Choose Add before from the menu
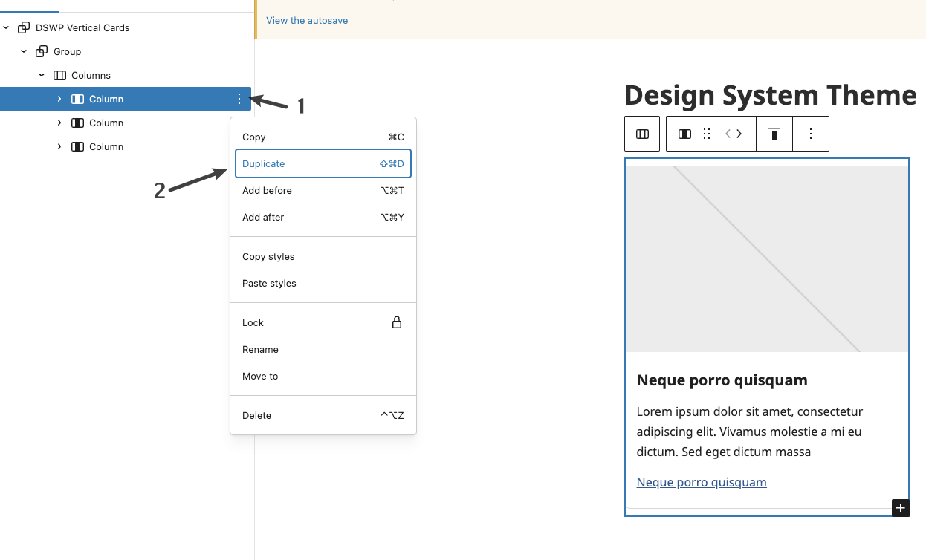Screen dimensions: 926x560 click(323, 190)
